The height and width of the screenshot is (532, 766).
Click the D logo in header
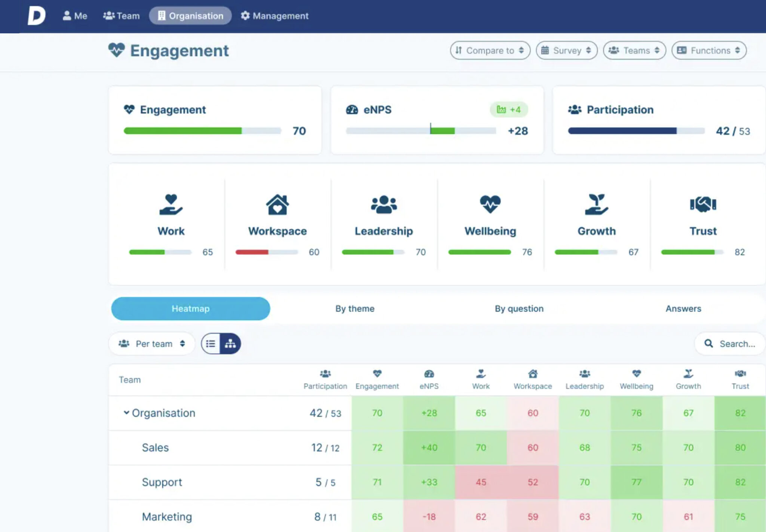coord(37,16)
